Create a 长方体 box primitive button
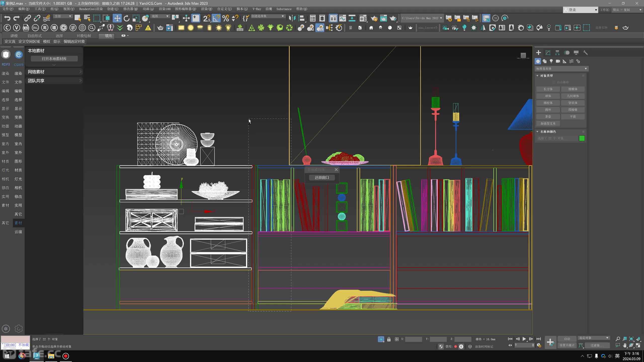The width and height of the screenshot is (644, 362). (x=548, y=89)
